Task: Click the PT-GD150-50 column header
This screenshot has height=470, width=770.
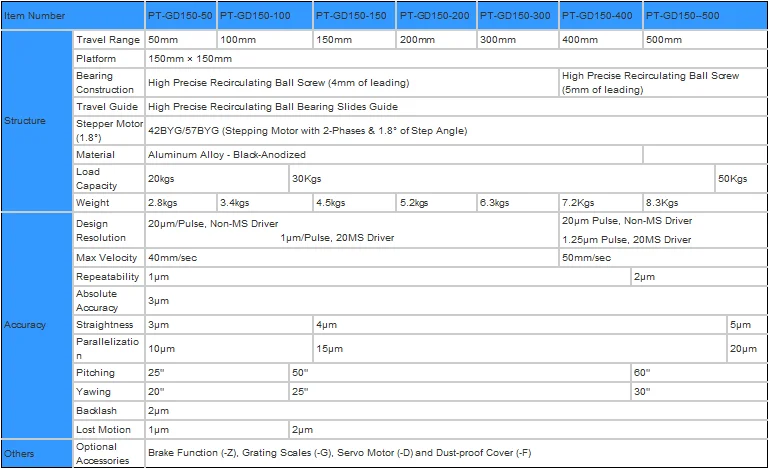Action: pyautogui.click(x=180, y=16)
